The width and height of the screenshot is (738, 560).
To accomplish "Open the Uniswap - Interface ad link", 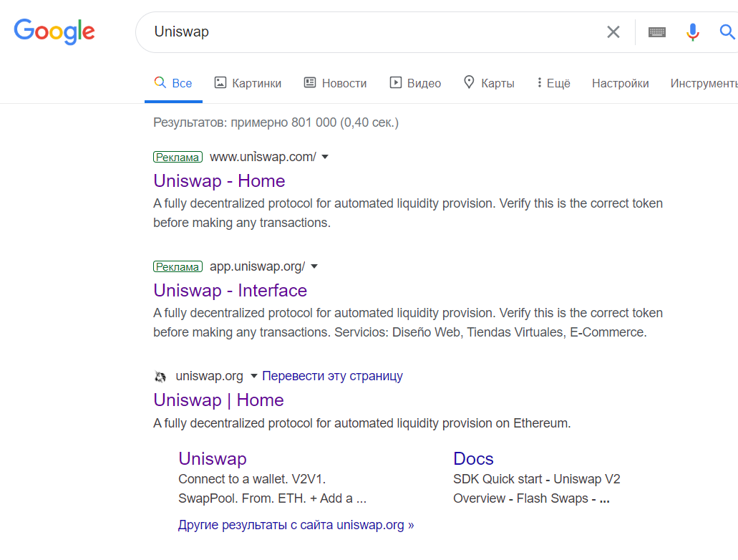I will (x=230, y=291).
